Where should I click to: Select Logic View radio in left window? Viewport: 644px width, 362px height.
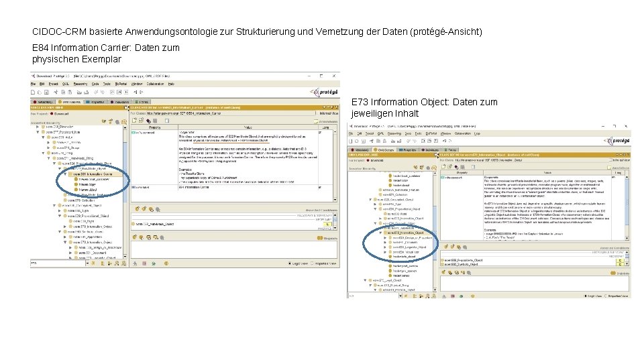point(289,263)
